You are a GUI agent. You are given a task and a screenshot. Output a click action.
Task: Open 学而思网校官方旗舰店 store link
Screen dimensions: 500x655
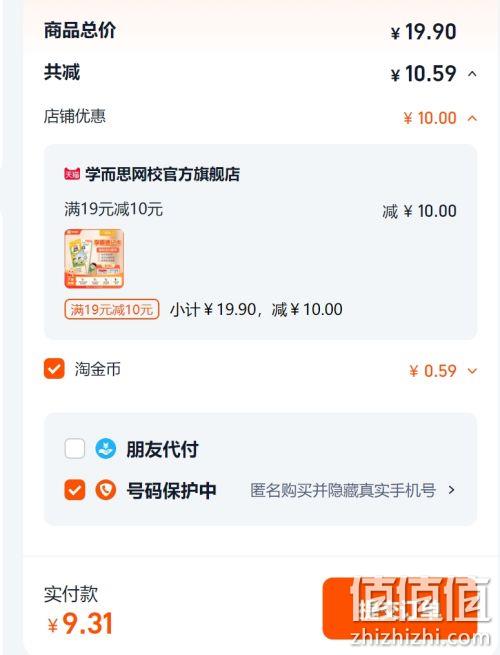(162, 174)
